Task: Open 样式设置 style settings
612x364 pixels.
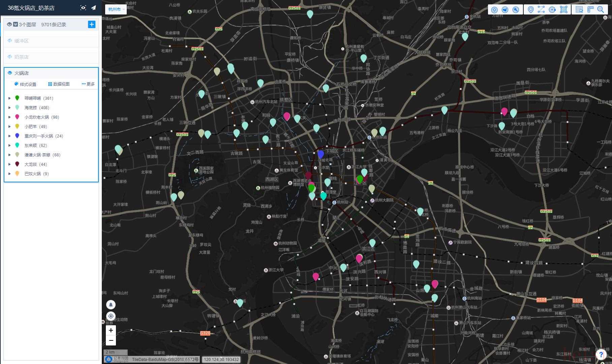Action: tap(25, 84)
